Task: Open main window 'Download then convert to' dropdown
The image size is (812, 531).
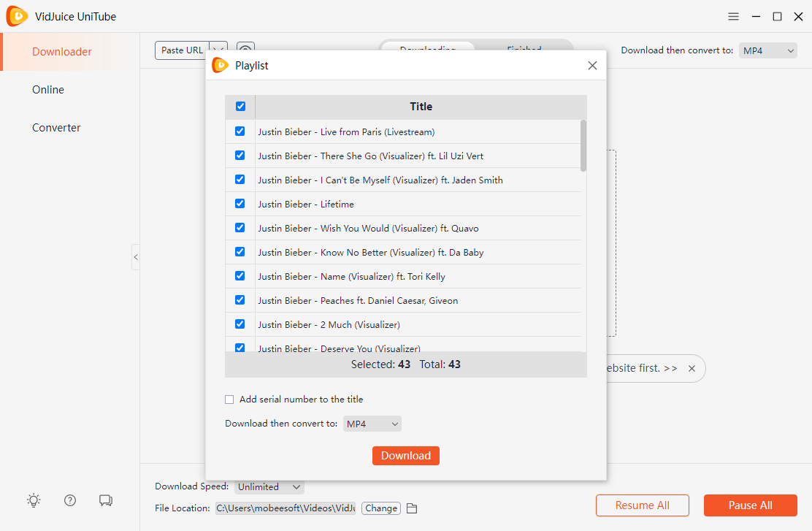Action: [767, 51]
